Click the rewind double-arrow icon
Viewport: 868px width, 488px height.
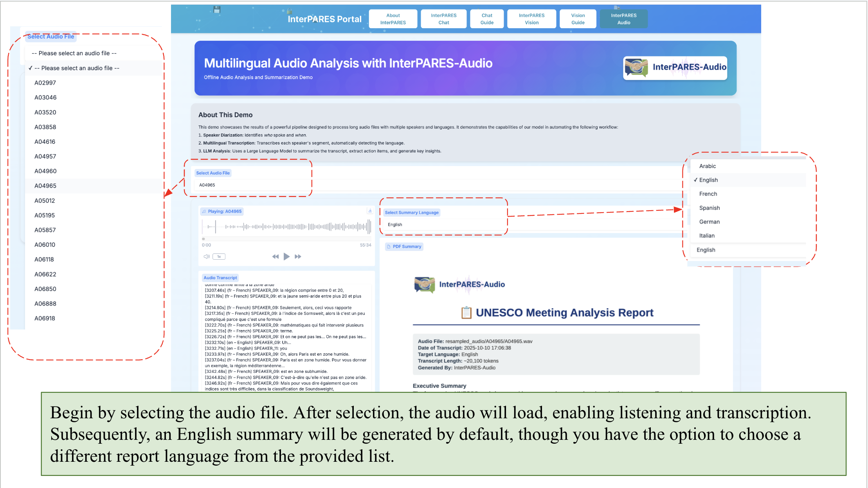276,257
